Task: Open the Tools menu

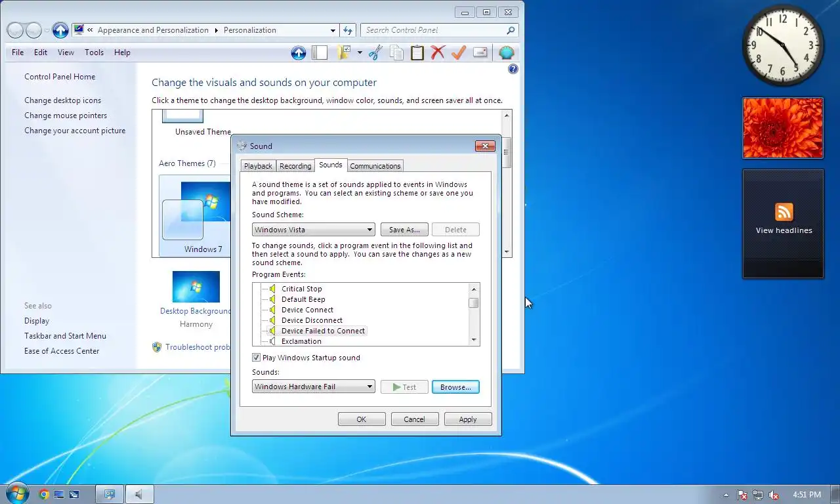Action: pos(94,52)
